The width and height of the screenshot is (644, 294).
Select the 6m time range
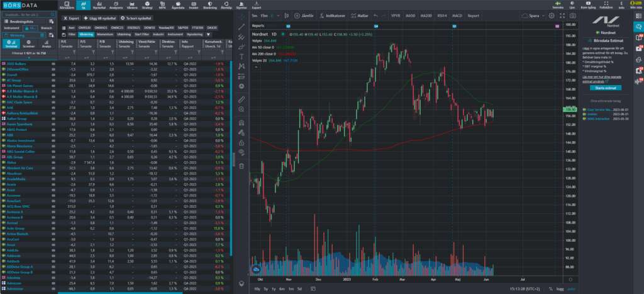coord(282,289)
